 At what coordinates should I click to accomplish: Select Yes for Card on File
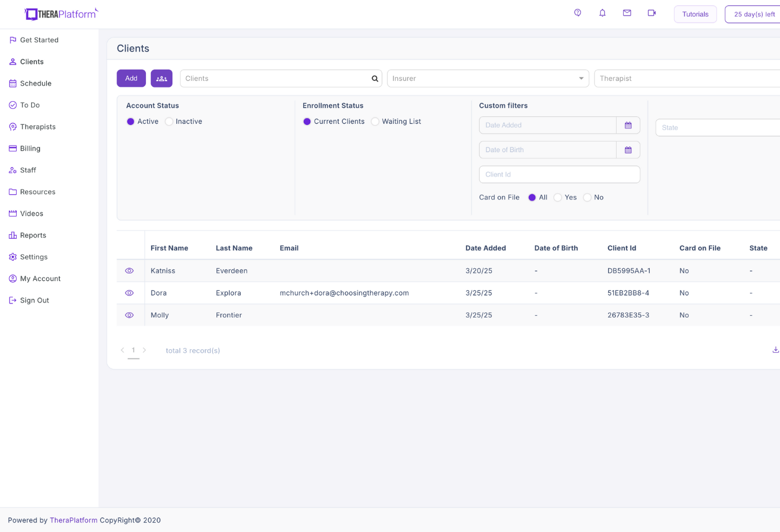(558, 197)
